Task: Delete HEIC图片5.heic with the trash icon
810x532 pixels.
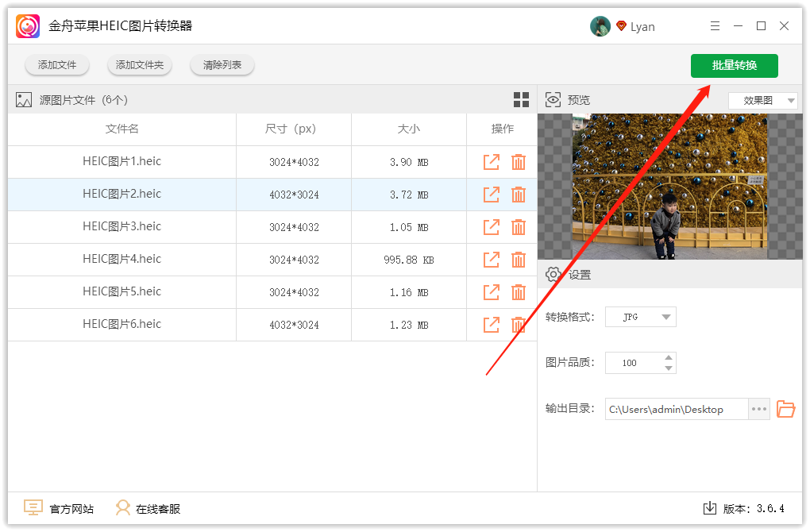Action: pyautogui.click(x=519, y=292)
